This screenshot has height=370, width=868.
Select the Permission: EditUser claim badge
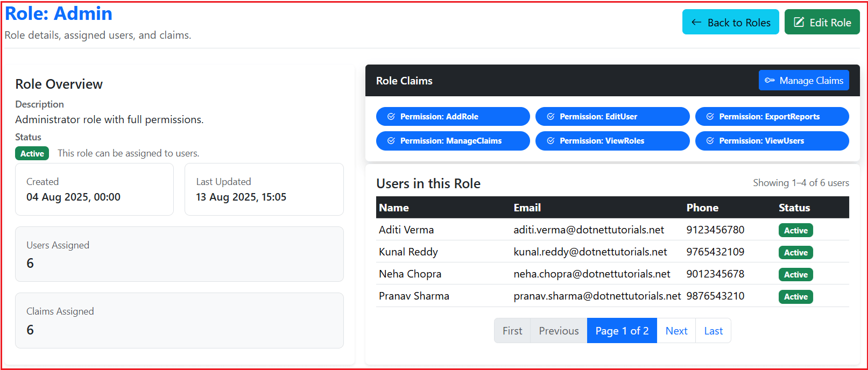point(612,117)
